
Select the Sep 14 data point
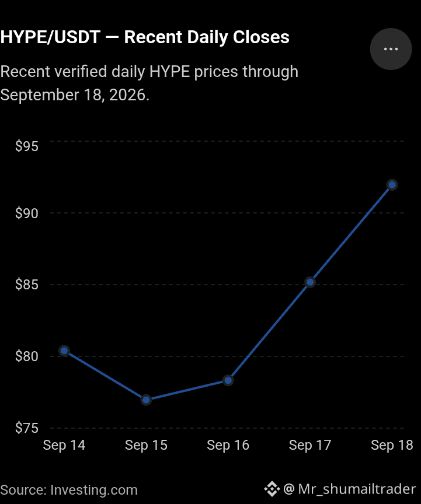[x=64, y=351]
